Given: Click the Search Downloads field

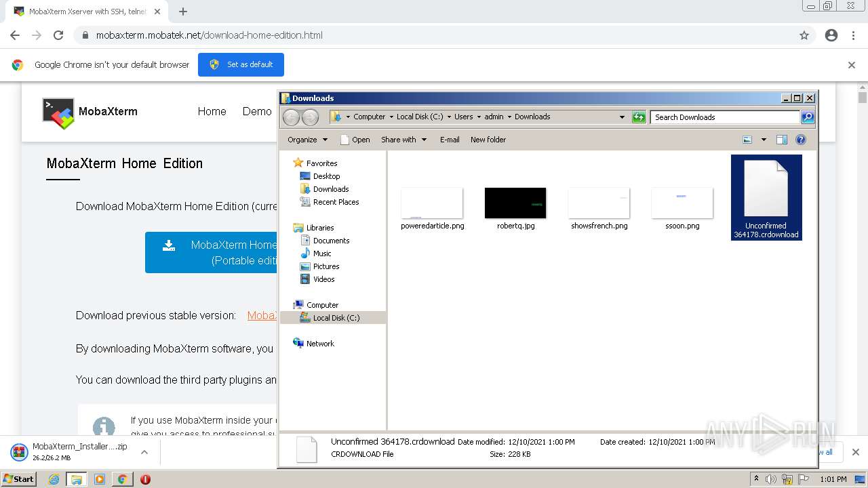Looking at the screenshot, I should [x=725, y=117].
